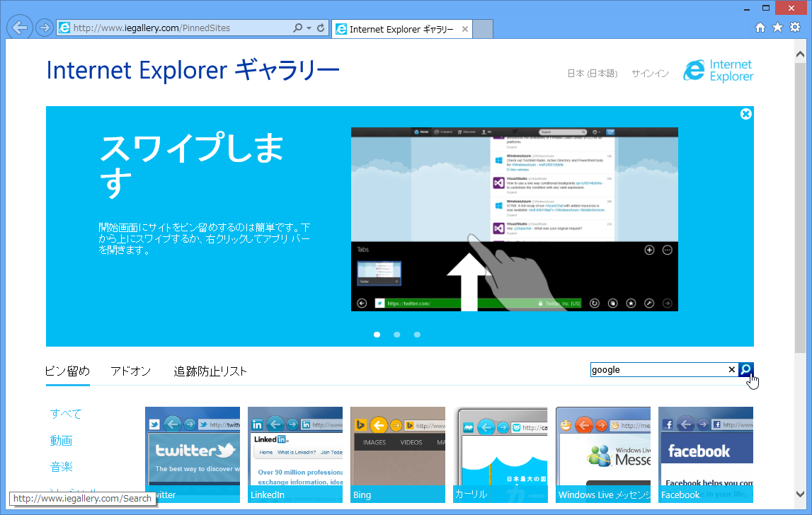Click the site icon in the address bar
The width and height of the screenshot is (812, 515).
point(64,28)
